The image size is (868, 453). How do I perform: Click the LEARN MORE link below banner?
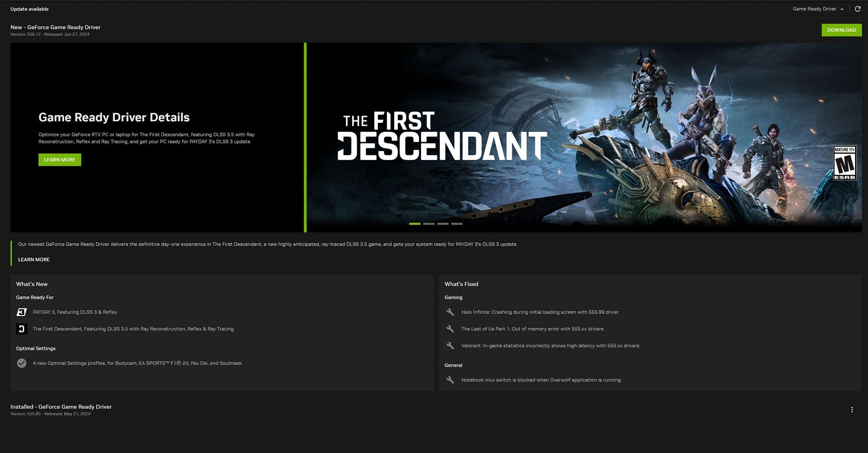click(34, 260)
